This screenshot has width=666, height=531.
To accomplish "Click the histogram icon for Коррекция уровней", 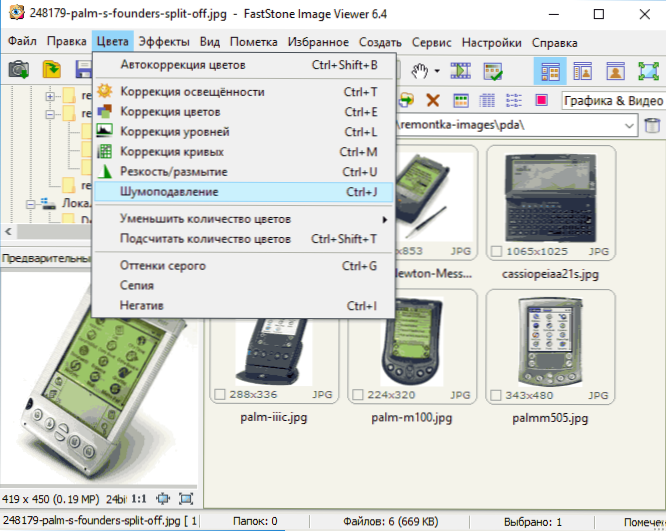I will click(x=104, y=131).
